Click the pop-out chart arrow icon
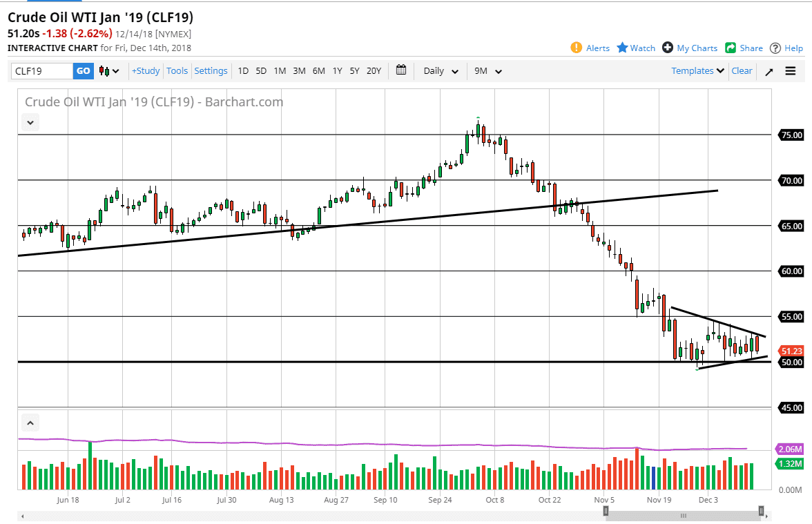The height and width of the screenshot is (524, 812). pos(768,70)
